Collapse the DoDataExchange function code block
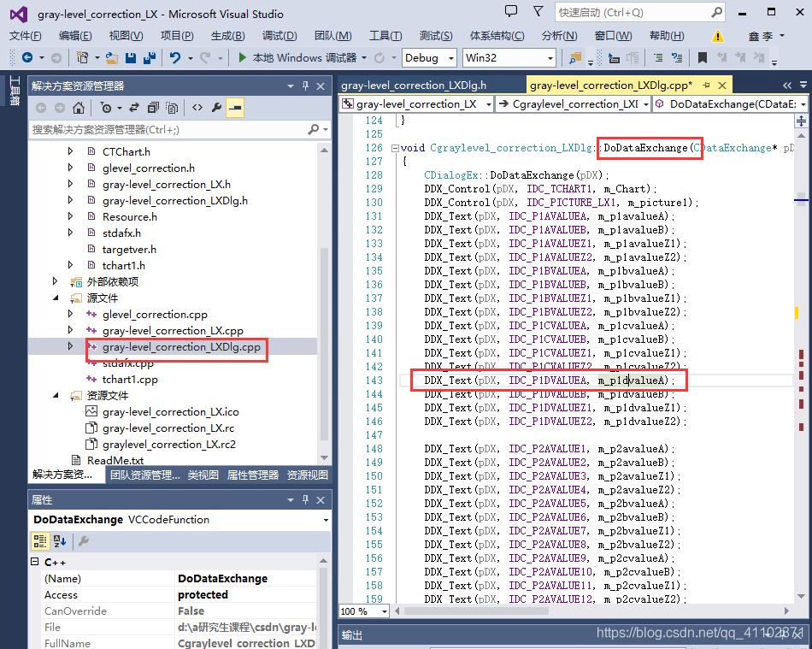Viewport: 812px width, 649px height. (395, 148)
